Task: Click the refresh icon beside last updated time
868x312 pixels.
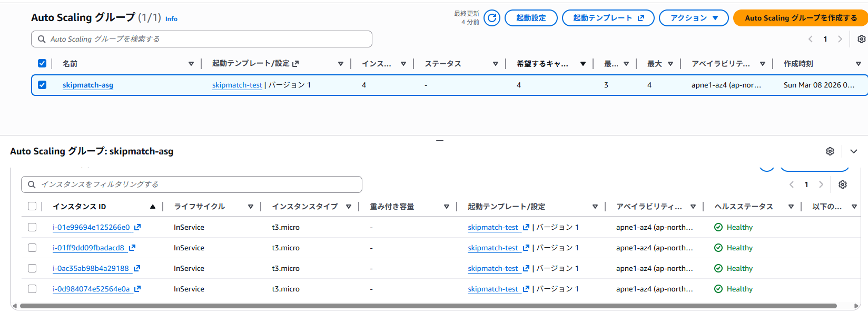Action: click(491, 18)
